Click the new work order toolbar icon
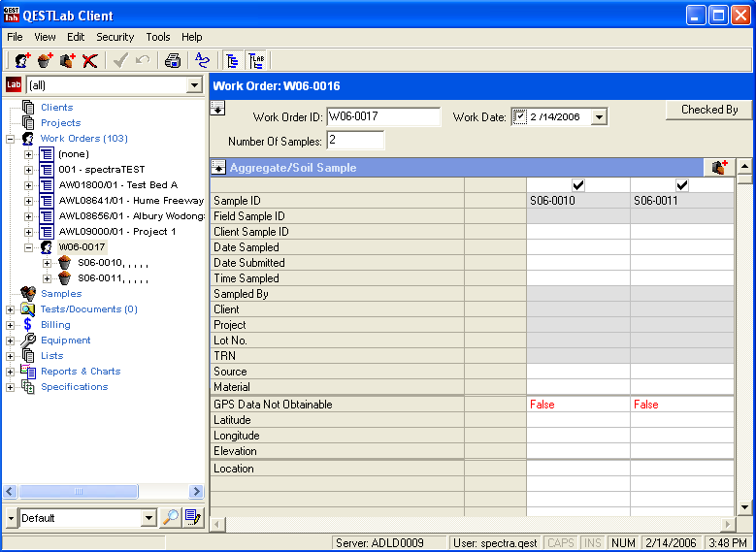Screen dimensions: 756x552 click(22, 60)
